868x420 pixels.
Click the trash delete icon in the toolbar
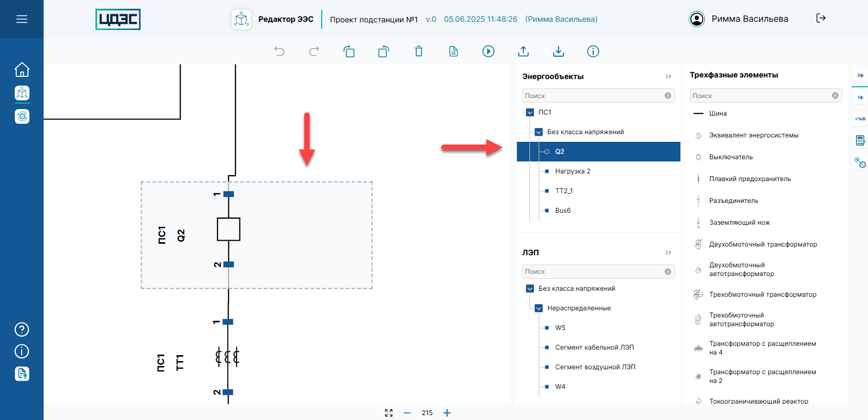tap(419, 51)
